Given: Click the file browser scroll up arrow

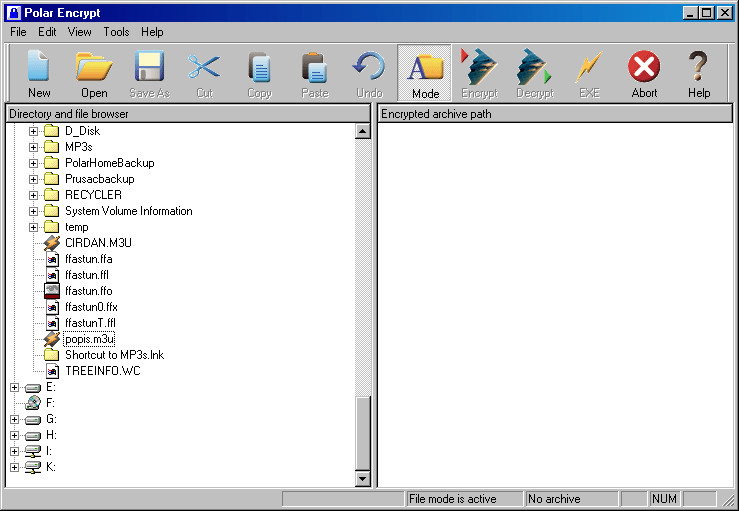Looking at the screenshot, I should [x=362, y=131].
